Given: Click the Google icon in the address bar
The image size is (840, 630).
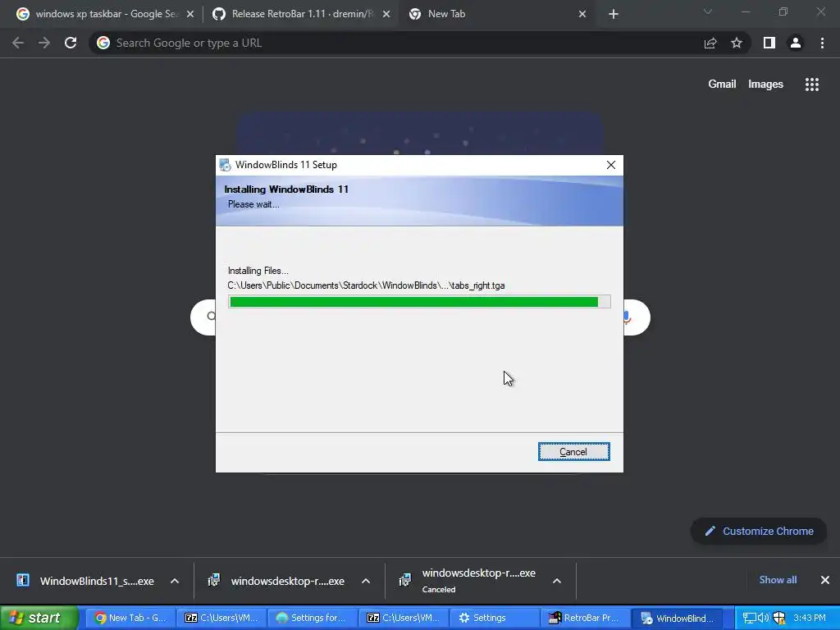Looking at the screenshot, I should point(103,43).
